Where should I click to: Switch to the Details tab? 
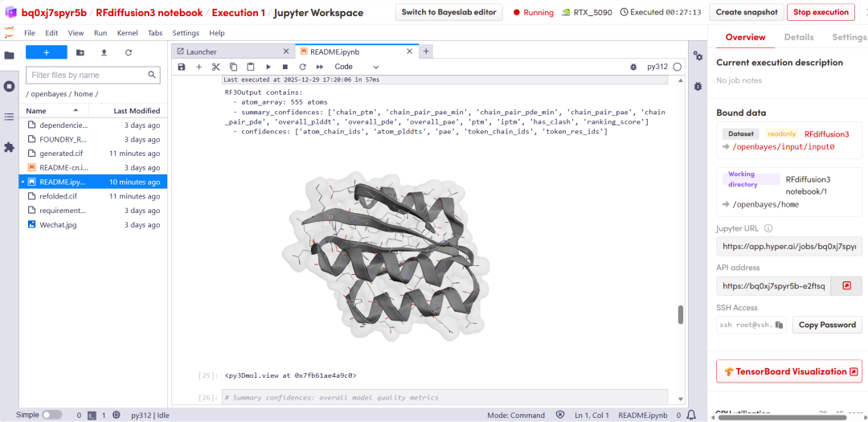tap(798, 37)
